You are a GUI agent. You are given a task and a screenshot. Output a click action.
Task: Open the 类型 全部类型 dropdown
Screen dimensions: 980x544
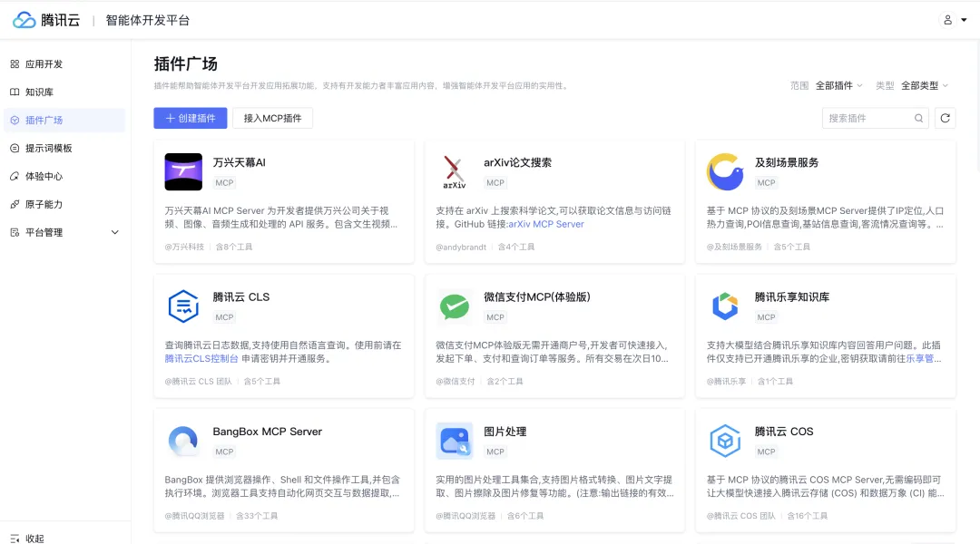coord(925,85)
